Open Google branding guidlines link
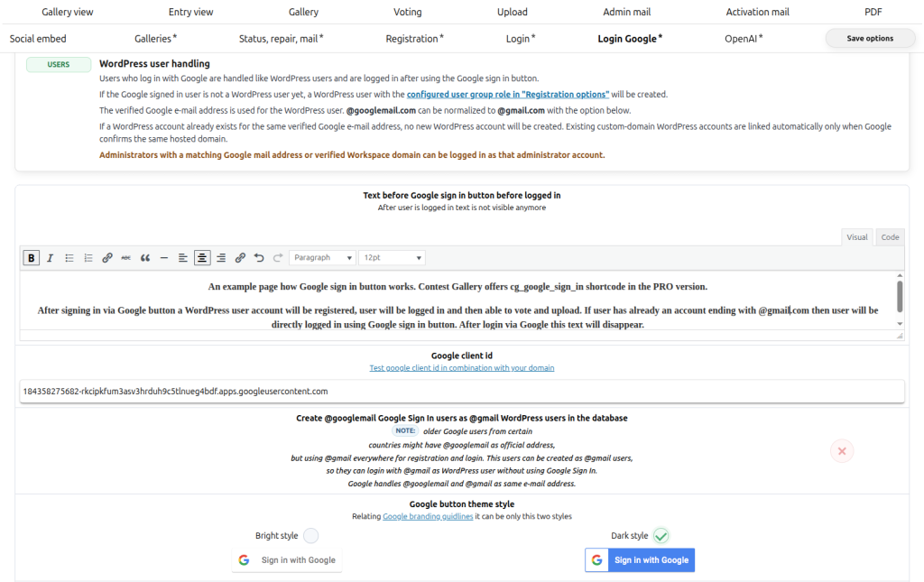924x582 pixels. click(428, 517)
